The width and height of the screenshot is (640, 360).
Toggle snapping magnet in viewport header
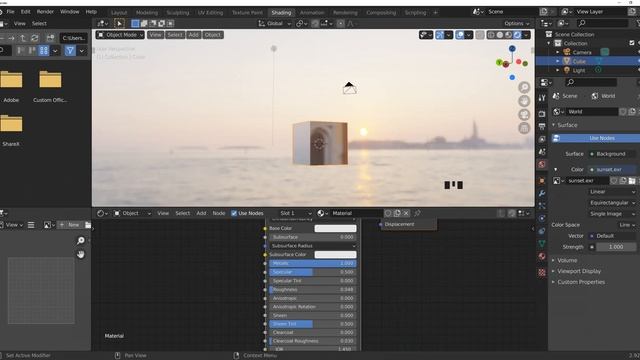[x=315, y=24]
